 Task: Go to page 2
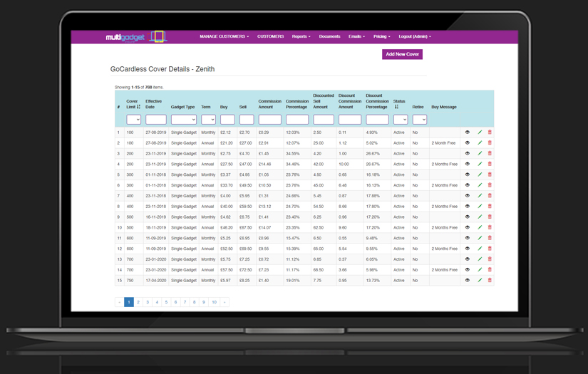[138, 302]
